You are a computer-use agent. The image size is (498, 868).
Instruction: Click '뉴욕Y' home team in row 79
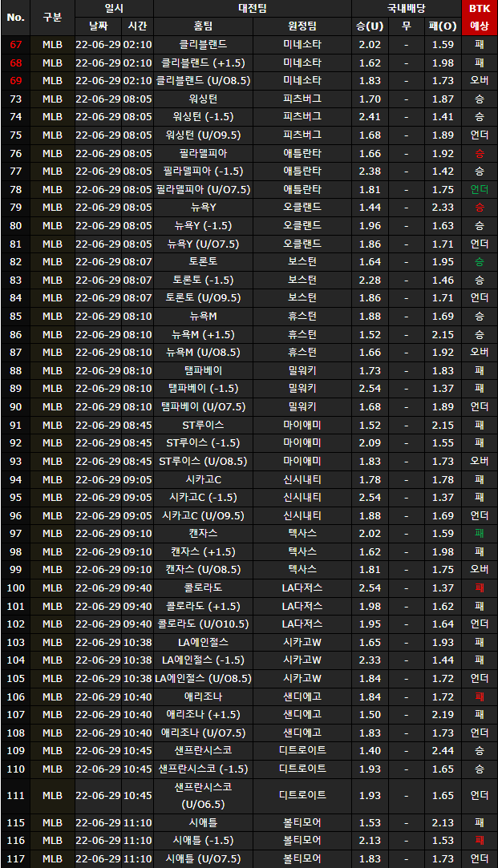tap(204, 208)
